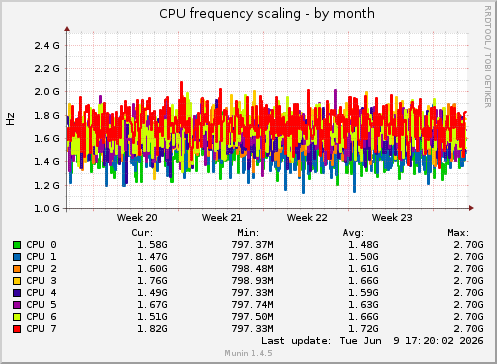Click CPU 4 average value 1.59G

tap(363, 293)
